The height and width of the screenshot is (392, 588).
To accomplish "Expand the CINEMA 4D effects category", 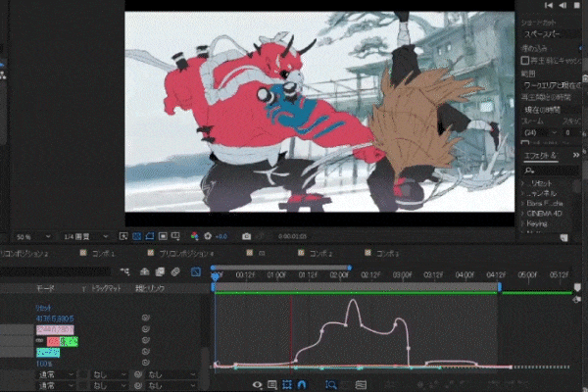I will (x=523, y=214).
